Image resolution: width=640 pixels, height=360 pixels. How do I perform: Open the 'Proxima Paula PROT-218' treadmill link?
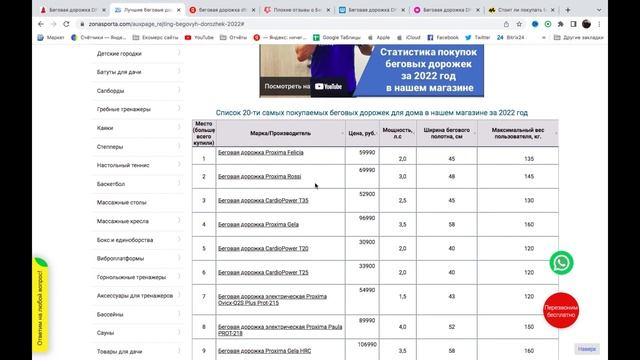click(280, 330)
